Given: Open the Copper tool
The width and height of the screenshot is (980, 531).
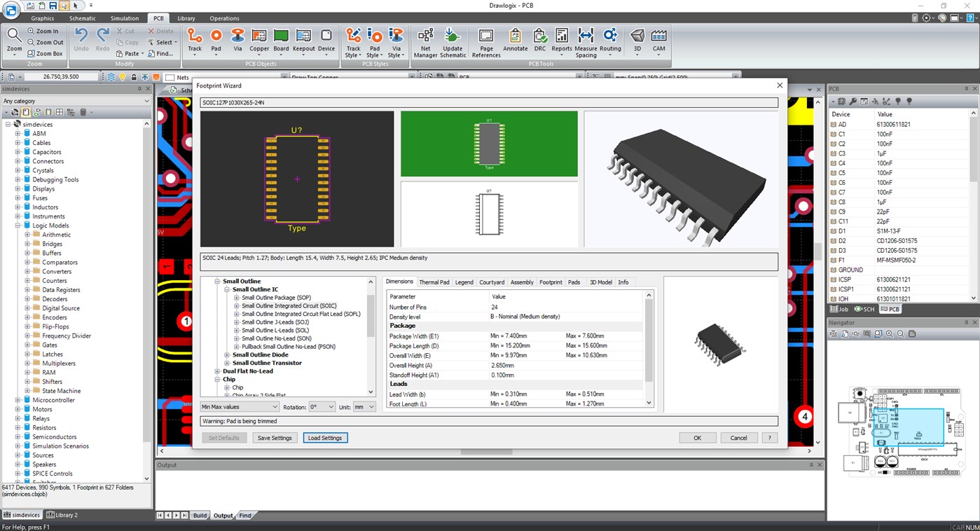Looking at the screenshot, I should (258, 40).
